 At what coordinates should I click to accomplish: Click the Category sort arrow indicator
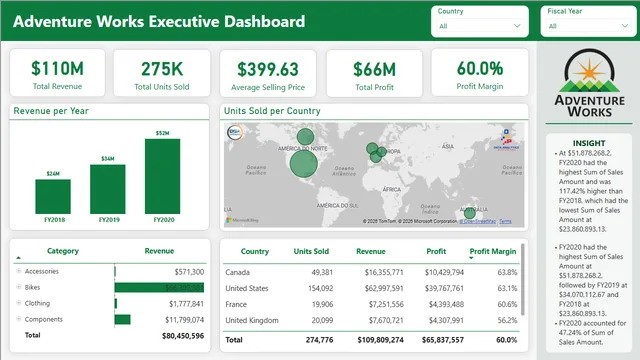point(18,258)
